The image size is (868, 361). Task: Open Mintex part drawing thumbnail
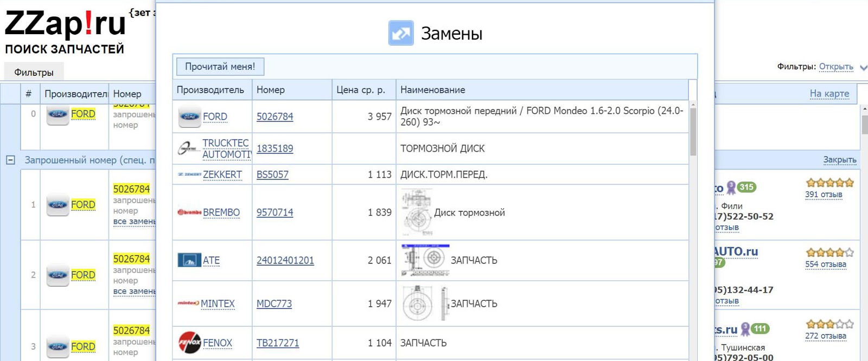tap(426, 304)
